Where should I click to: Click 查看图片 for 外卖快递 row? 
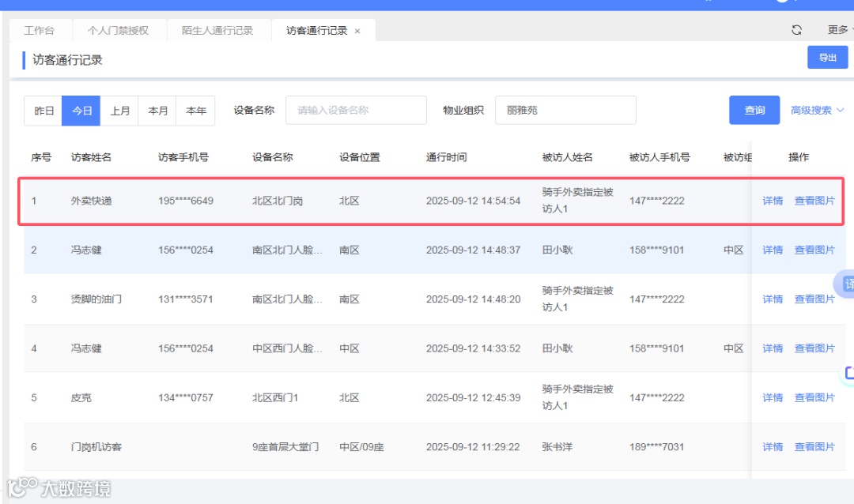tap(814, 201)
